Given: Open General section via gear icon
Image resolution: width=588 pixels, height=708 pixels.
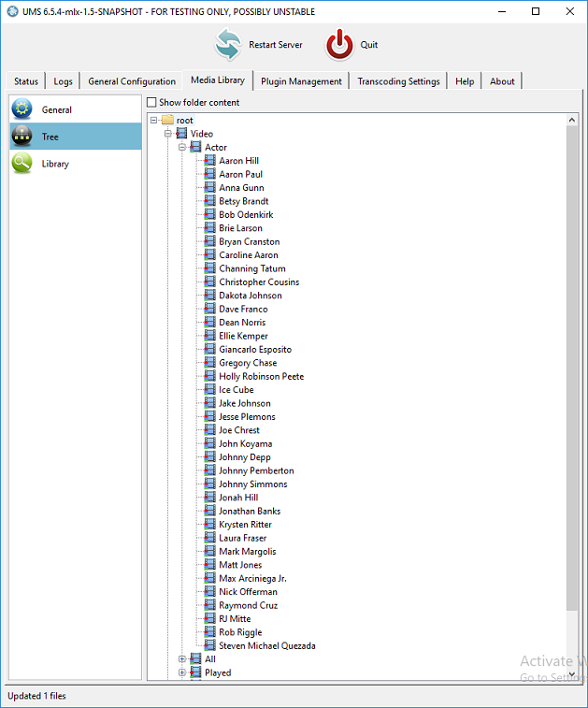Looking at the screenshot, I should click(x=22, y=108).
